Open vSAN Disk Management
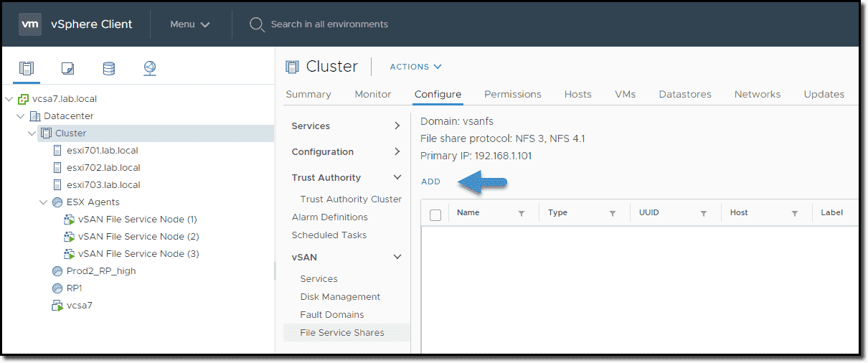Viewport: 868px width, 363px height. (x=340, y=297)
